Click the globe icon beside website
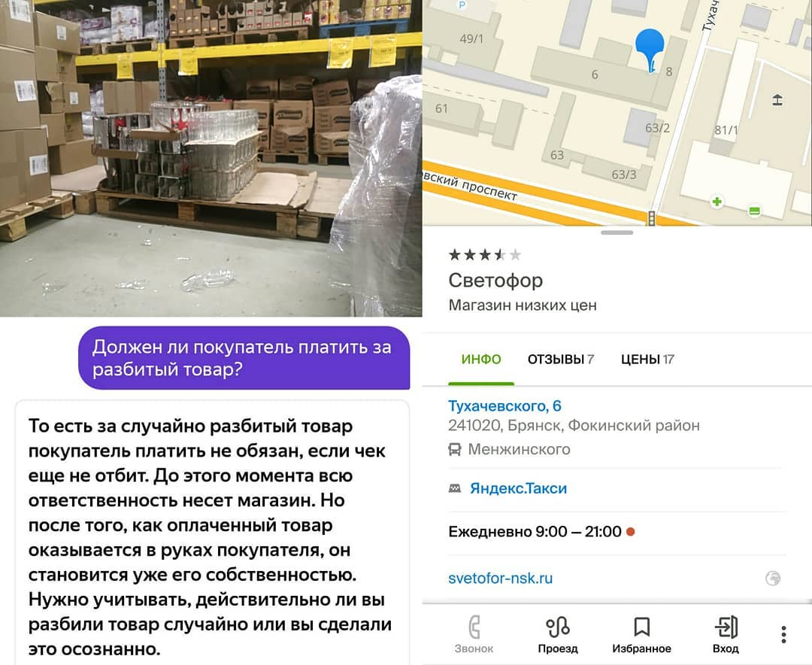812x665 pixels. [x=773, y=578]
